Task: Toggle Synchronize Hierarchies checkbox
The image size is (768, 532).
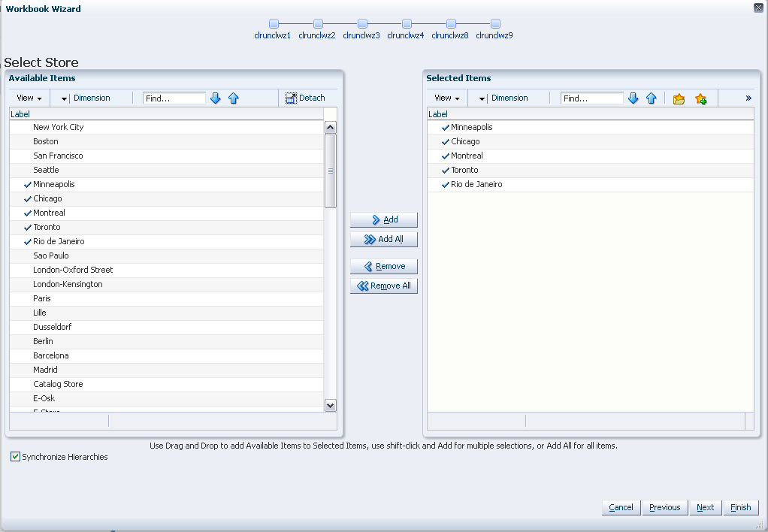Action: (15, 457)
